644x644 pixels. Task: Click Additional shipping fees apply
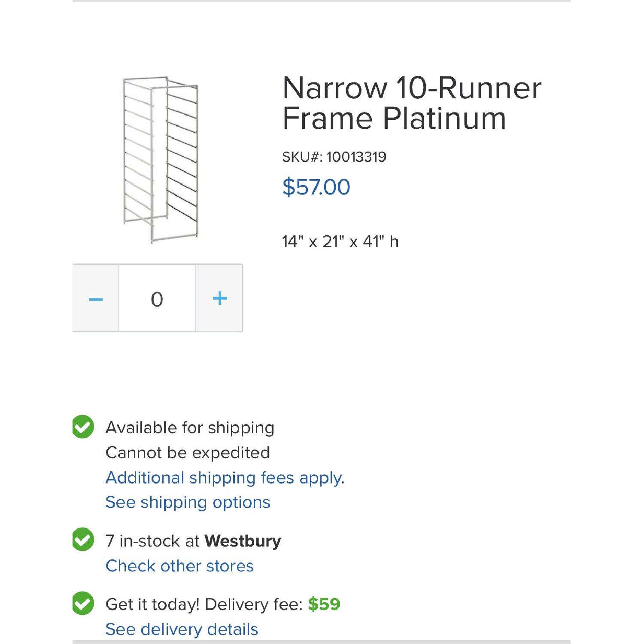225,477
